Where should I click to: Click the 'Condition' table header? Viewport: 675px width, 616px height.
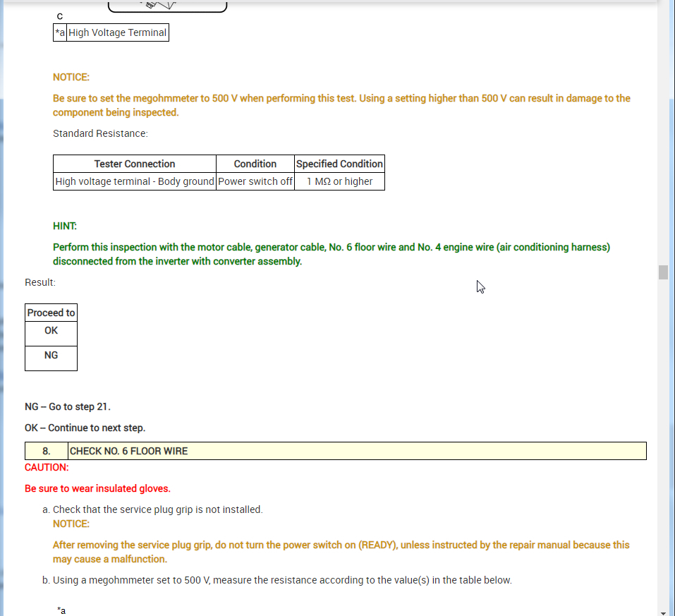point(255,164)
